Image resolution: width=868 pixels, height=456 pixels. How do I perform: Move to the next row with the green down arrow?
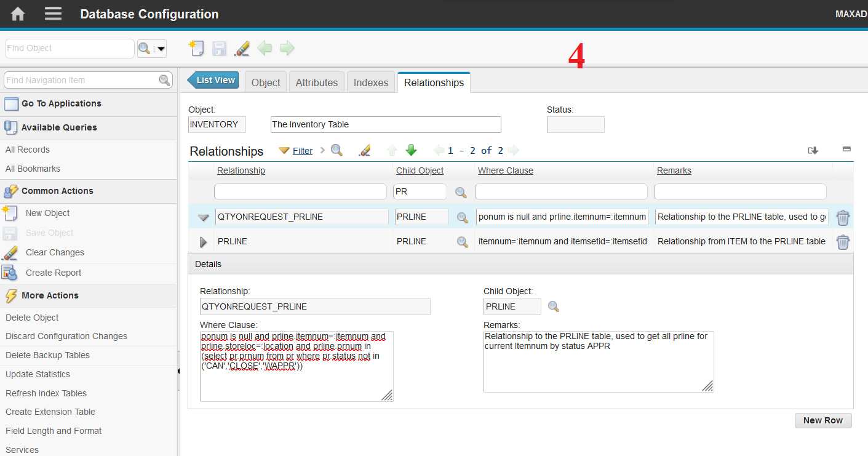pos(411,150)
